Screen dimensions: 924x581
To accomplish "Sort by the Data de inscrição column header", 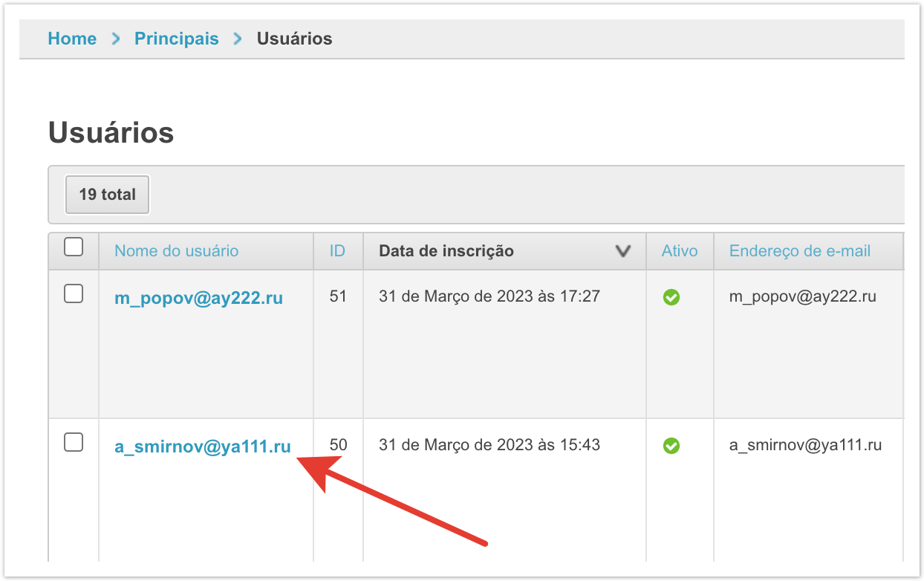I will point(446,251).
